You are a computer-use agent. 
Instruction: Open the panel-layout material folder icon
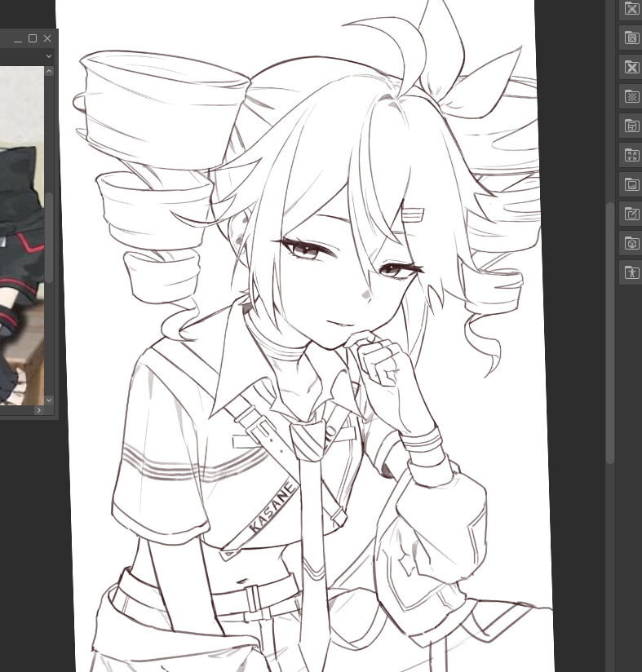point(631,126)
